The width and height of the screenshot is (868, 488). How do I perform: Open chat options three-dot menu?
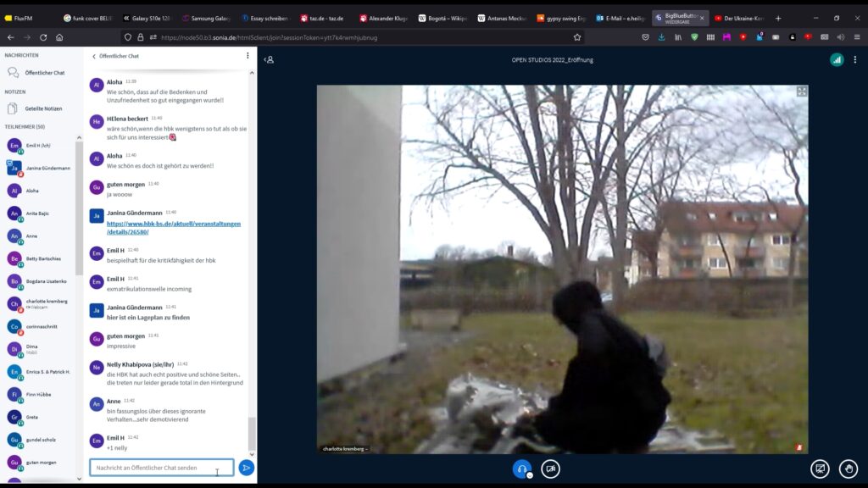(248, 56)
